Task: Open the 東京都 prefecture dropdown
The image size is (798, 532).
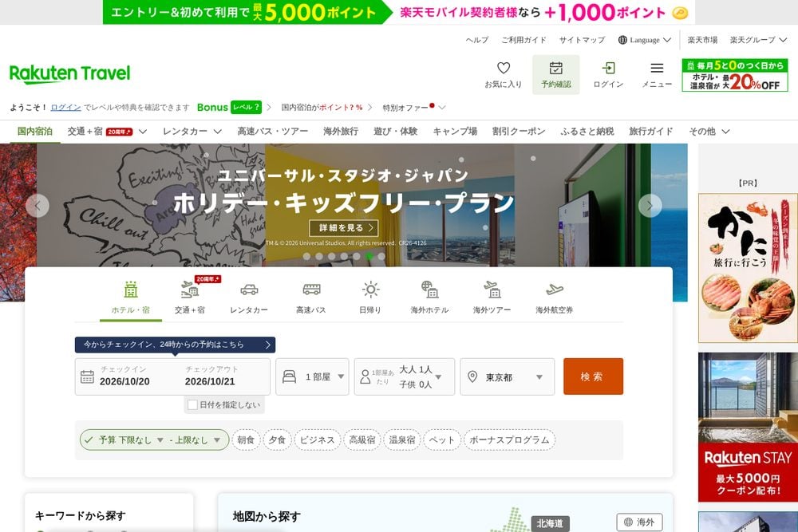Action: (x=508, y=377)
